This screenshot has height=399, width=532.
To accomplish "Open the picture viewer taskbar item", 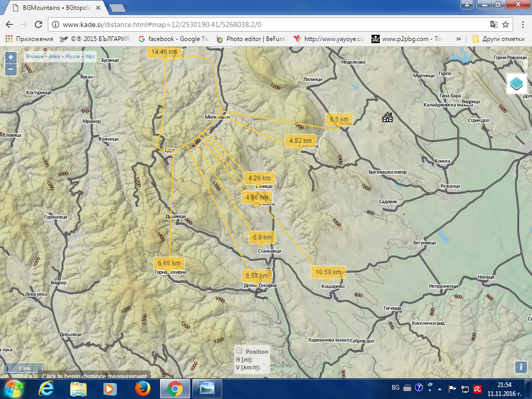I will click(207, 389).
